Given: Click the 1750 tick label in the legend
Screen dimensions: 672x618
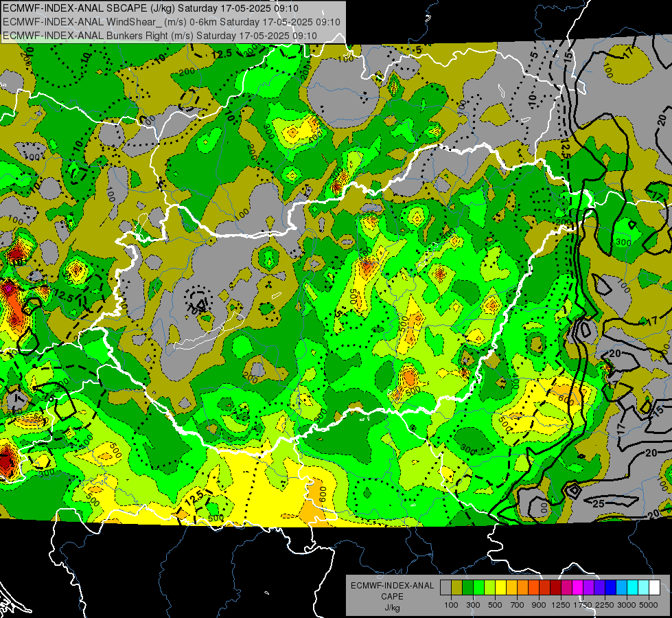Looking at the screenshot, I should pos(583,605).
